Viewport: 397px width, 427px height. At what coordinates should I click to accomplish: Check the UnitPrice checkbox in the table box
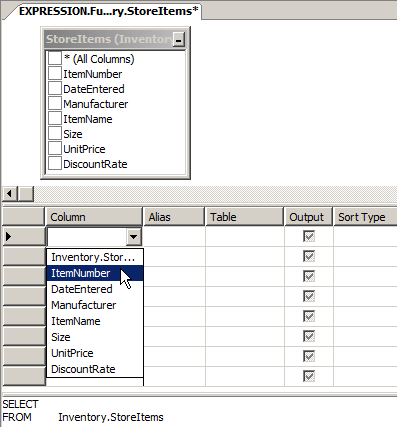pos(55,148)
